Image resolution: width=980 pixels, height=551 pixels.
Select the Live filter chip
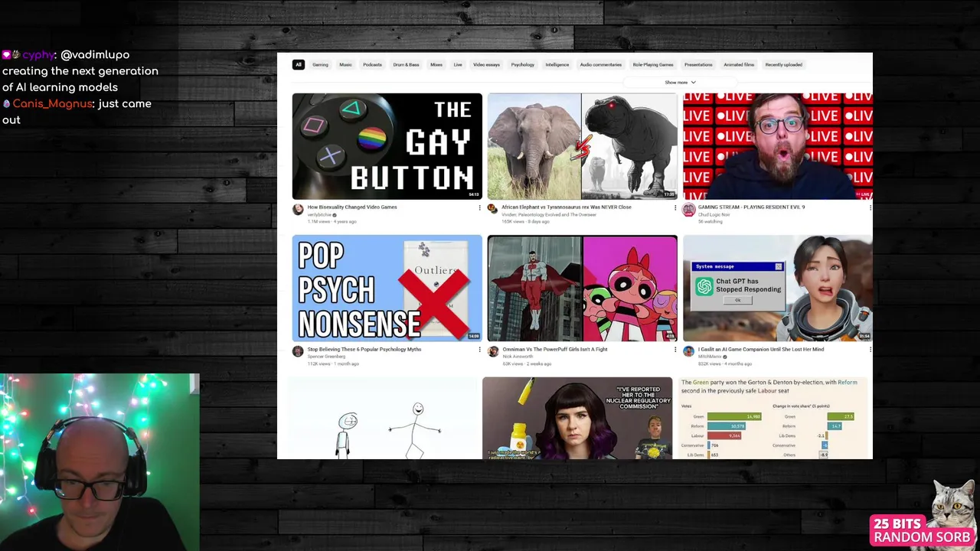point(458,64)
